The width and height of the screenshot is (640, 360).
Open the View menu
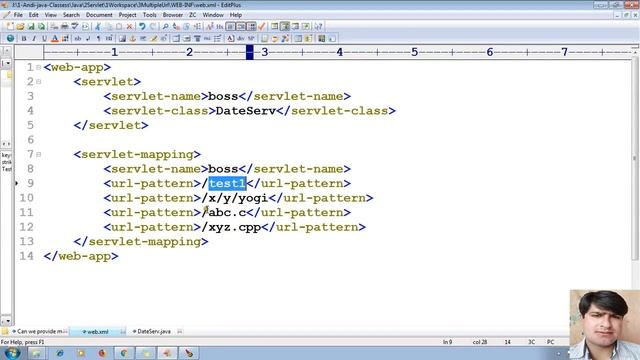[x=51, y=15]
